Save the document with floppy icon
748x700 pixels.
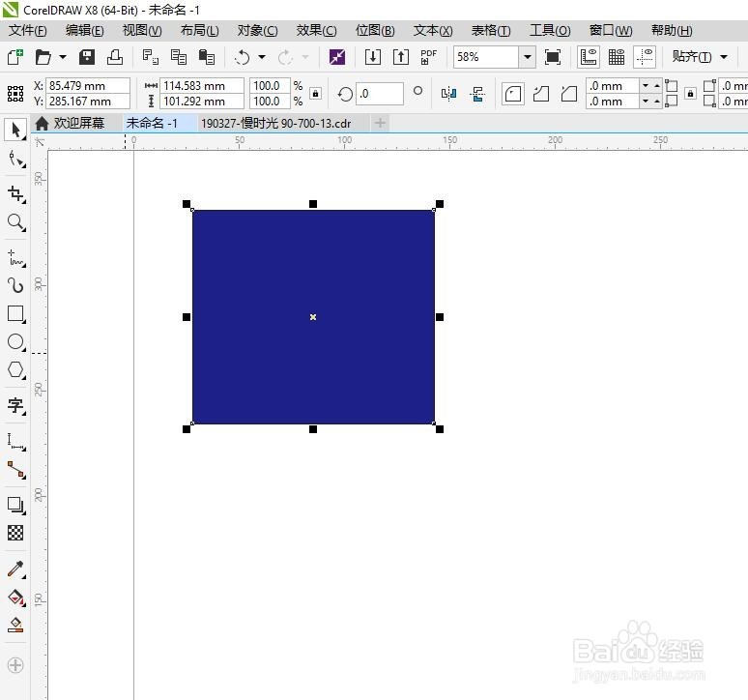87,57
